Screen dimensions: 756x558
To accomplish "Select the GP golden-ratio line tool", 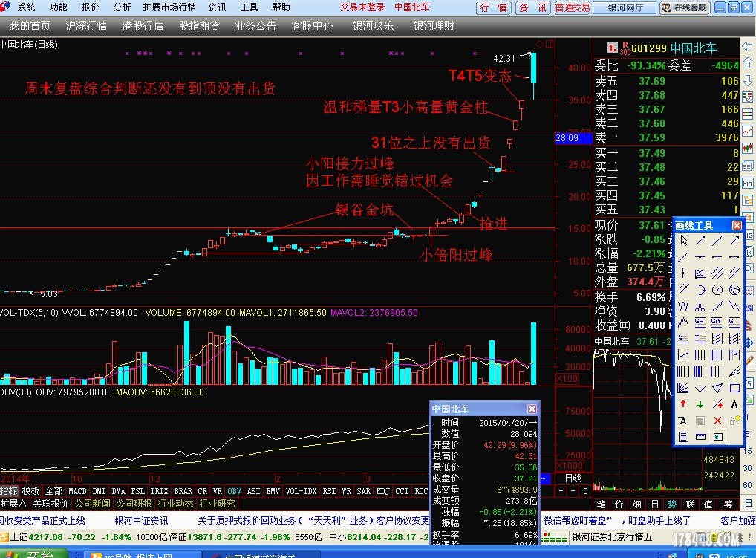I will click(700, 322).
